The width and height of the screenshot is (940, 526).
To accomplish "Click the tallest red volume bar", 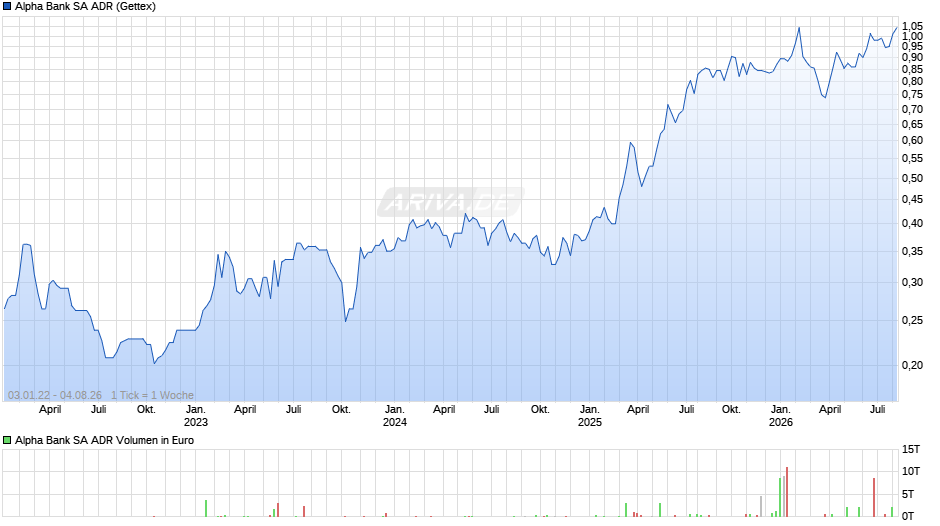I will pos(787,492).
